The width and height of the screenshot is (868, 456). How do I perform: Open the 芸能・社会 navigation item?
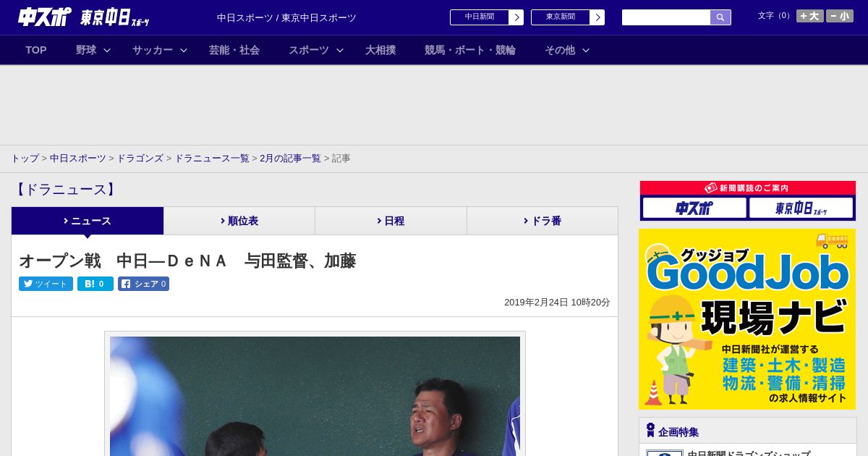pos(234,50)
